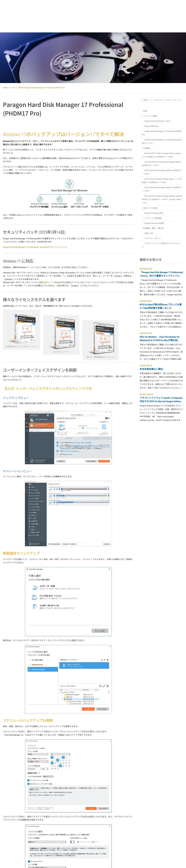Image resolution: width=186 pixels, height=868 pixels.
Task: Open NTFS for Macが第43回Vectorプロレジ大賞 news headline
Action: [x=161, y=306]
